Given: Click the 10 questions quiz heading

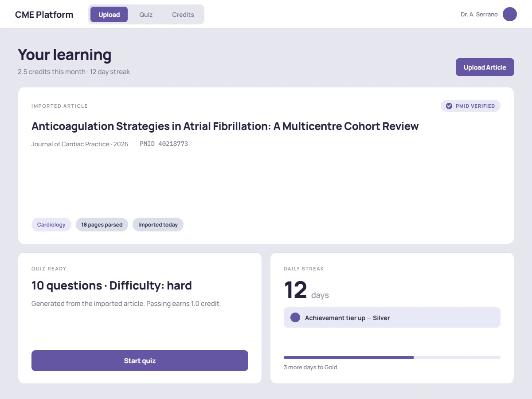Looking at the screenshot, I should click(x=112, y=286).
